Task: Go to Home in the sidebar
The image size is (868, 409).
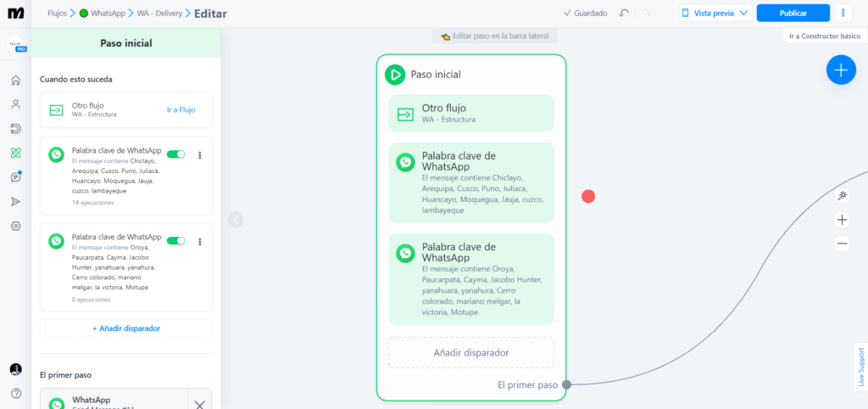Action: click(x=16, y=81)
